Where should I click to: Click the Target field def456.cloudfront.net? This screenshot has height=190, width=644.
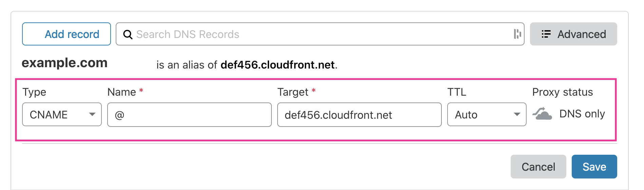point(359,115)
